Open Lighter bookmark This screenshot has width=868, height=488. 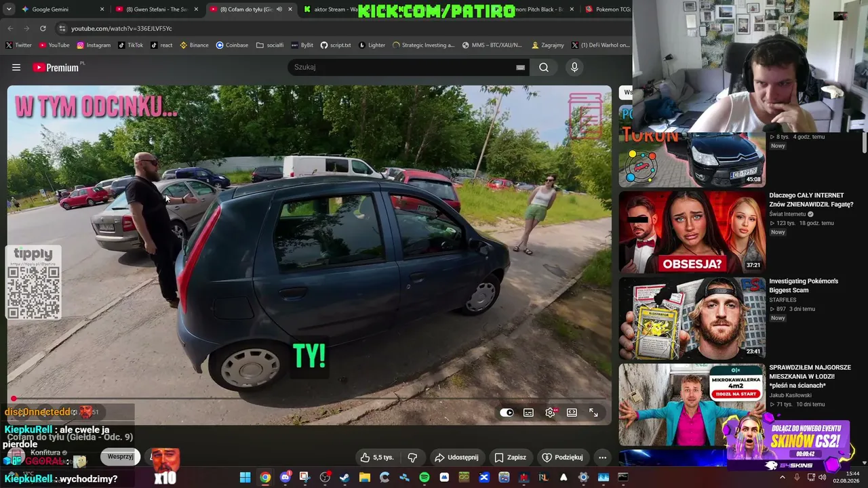click(372, 45)
